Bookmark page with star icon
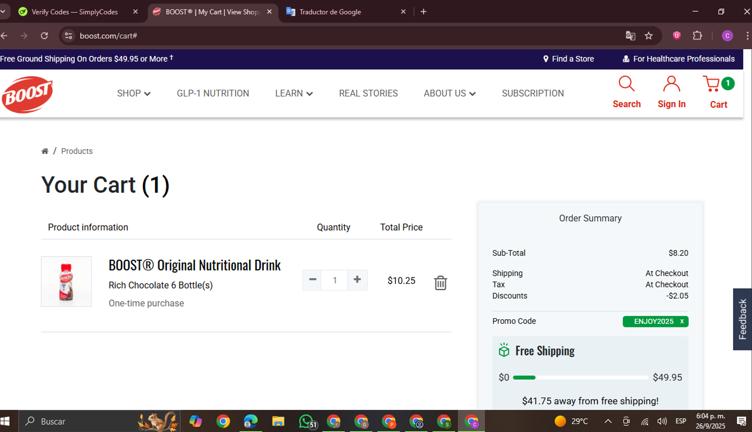Viewport: 752px width, 432px height. coord(648,35)
